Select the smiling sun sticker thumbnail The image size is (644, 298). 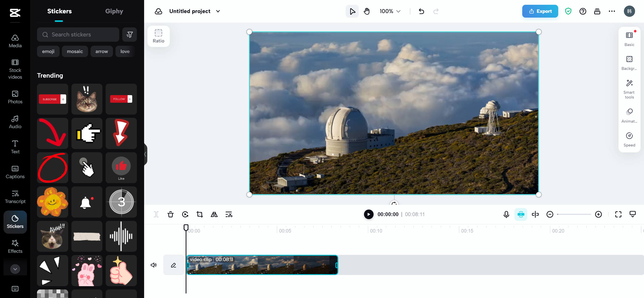[x=52, y=202]
